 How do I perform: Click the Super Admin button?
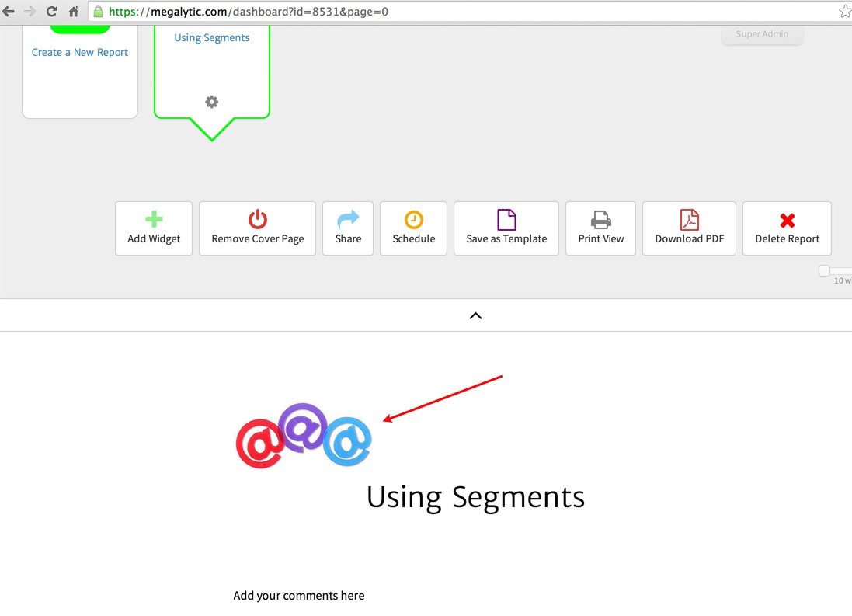point(761,34)
